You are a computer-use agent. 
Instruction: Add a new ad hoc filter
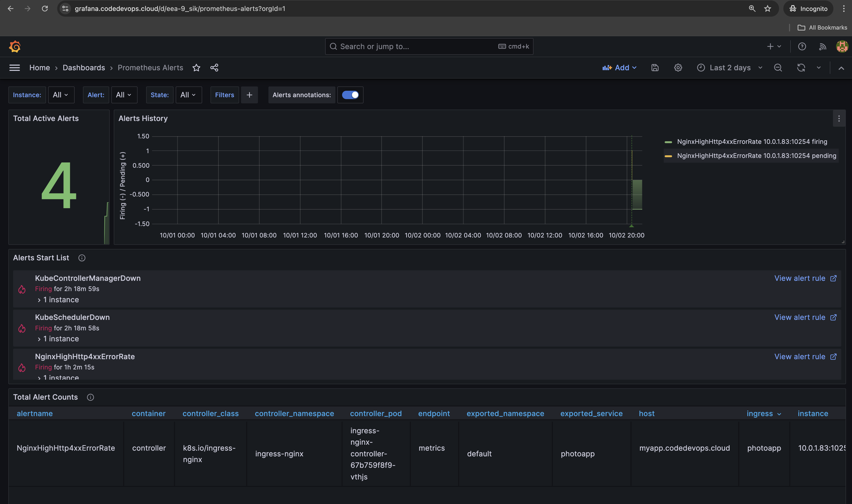point(249,95)
